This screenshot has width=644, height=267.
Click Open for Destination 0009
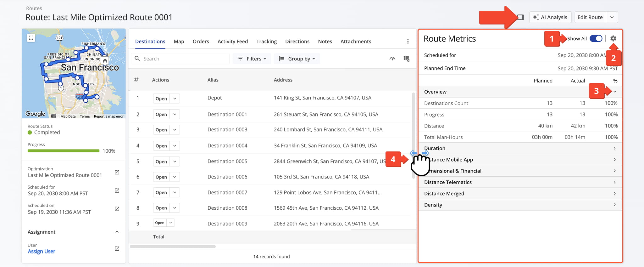(x=160, y=223)
